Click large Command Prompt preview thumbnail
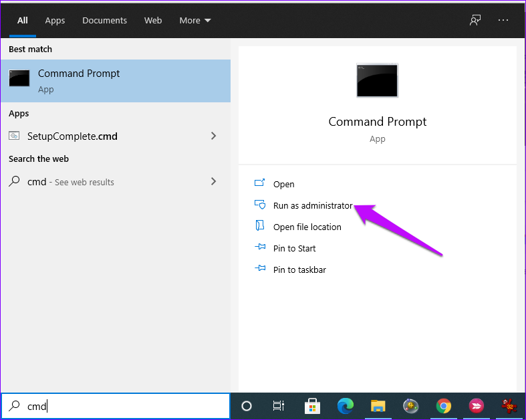 (x=378, y=80)
